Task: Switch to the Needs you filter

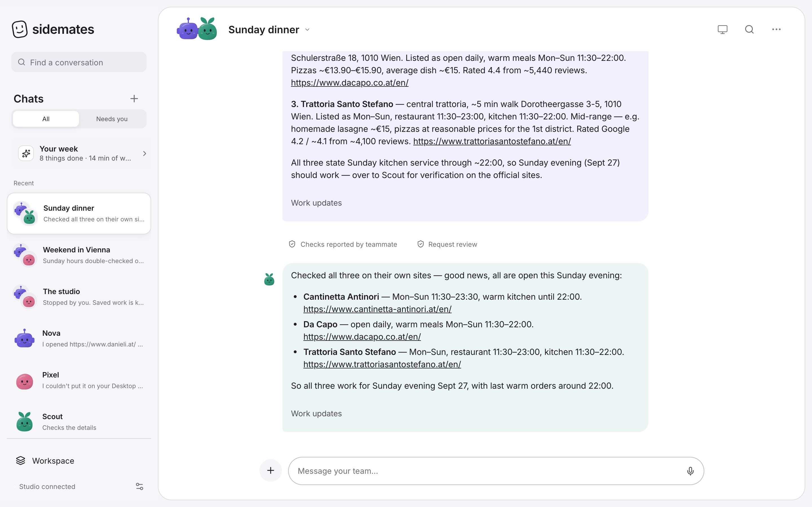Action: 112,119
